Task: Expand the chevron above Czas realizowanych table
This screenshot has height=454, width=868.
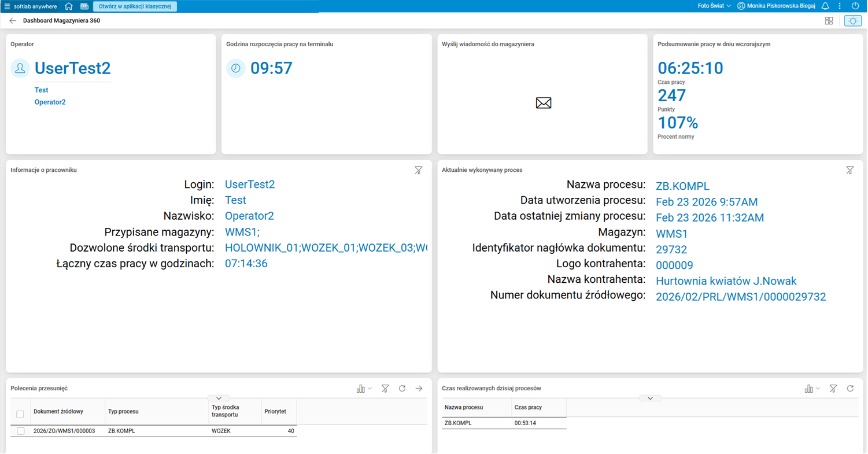Action: click(x=651, y=398)
